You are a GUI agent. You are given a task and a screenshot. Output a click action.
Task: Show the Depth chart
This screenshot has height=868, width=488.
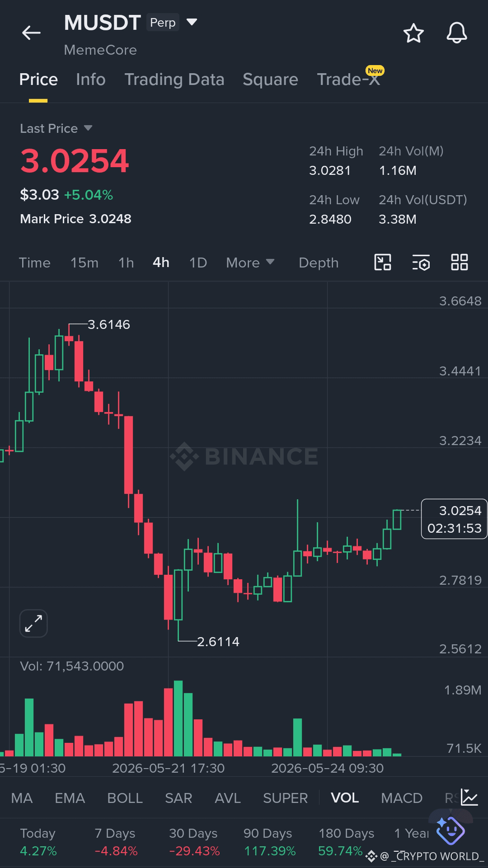(x=319, y=263)
